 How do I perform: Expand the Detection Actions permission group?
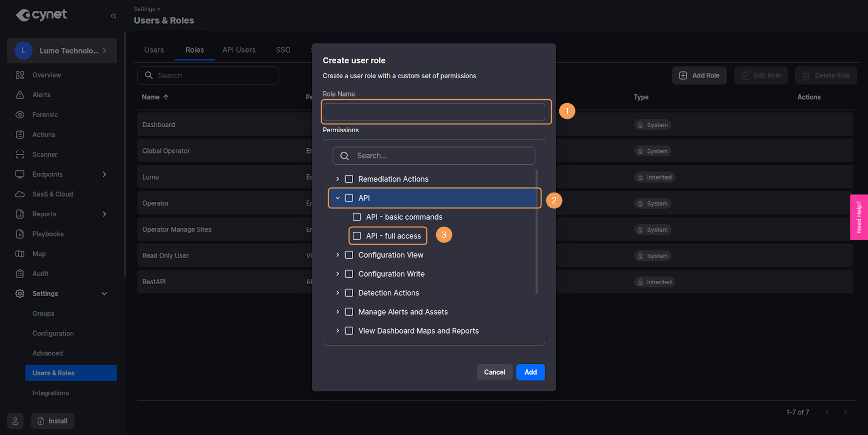point(337,293)
